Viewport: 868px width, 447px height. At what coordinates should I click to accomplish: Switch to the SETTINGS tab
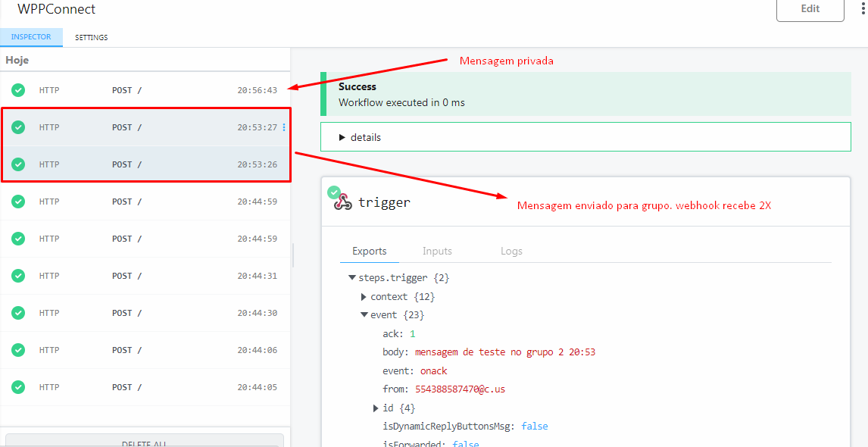(91, 36)
